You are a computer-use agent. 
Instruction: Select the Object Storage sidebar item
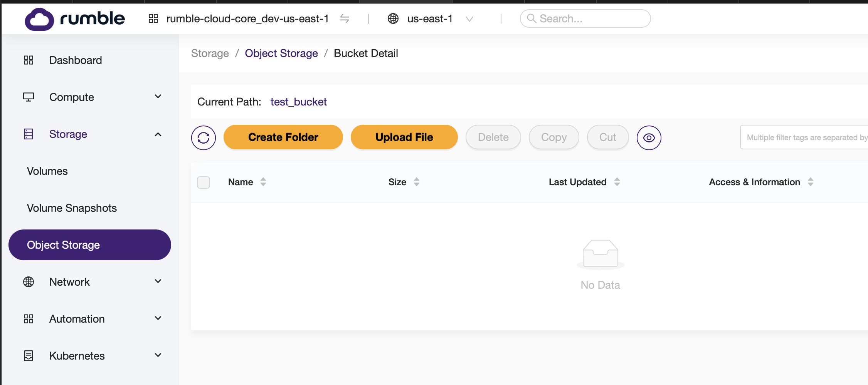pyautogui.click(x=90, y=245)
